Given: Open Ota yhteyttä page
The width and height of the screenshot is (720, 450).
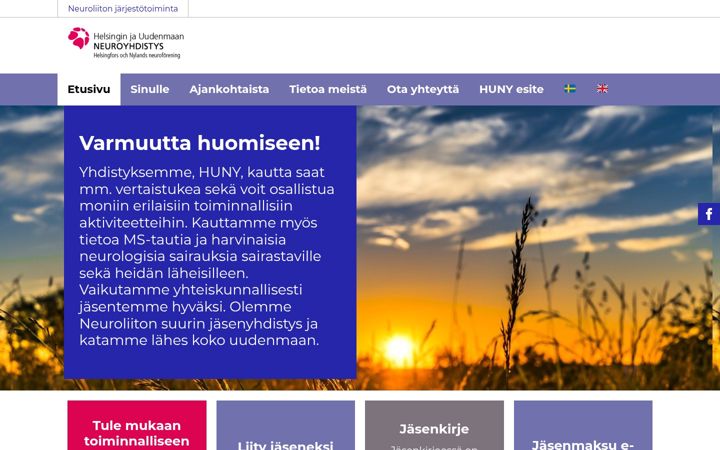Looking at the screenshot, I should [x=423, y=89].
